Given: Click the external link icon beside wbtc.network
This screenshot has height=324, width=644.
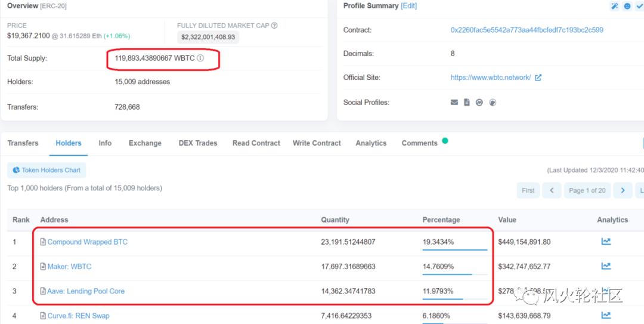Looking at the screenshot, I should [x=538, y=78].
